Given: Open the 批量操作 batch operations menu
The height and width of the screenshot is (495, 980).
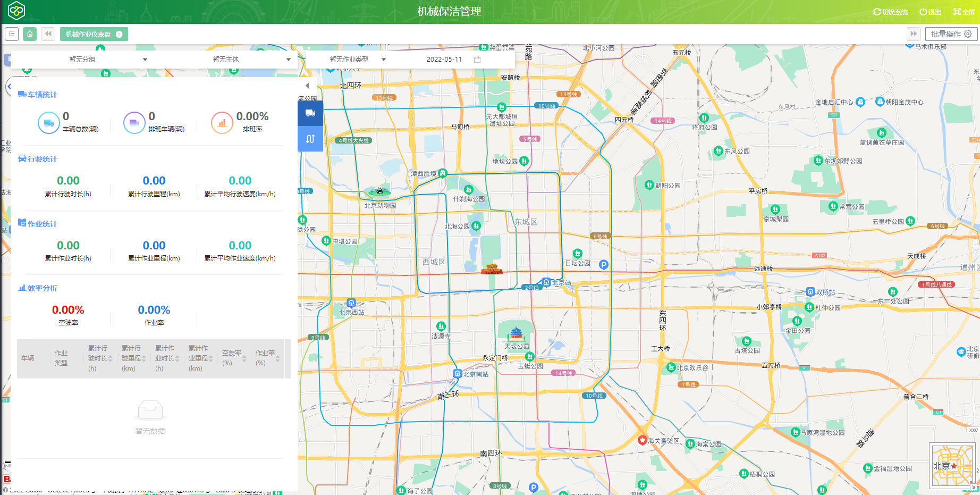Looking at the screenshot, I should [x=951, y=34].
